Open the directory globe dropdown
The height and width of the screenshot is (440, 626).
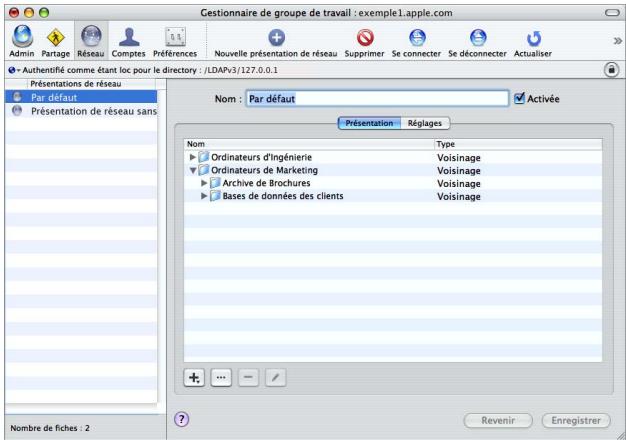tap(14, 70)
